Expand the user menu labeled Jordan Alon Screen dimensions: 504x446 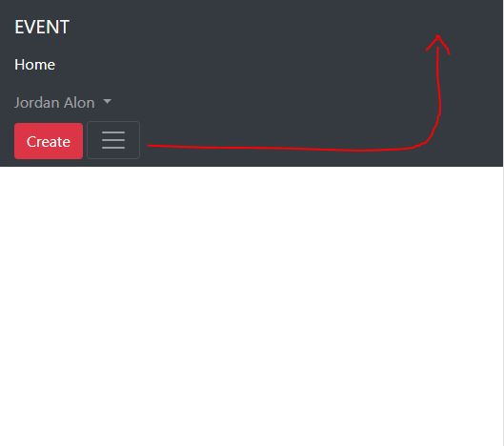tap(63, 103)
